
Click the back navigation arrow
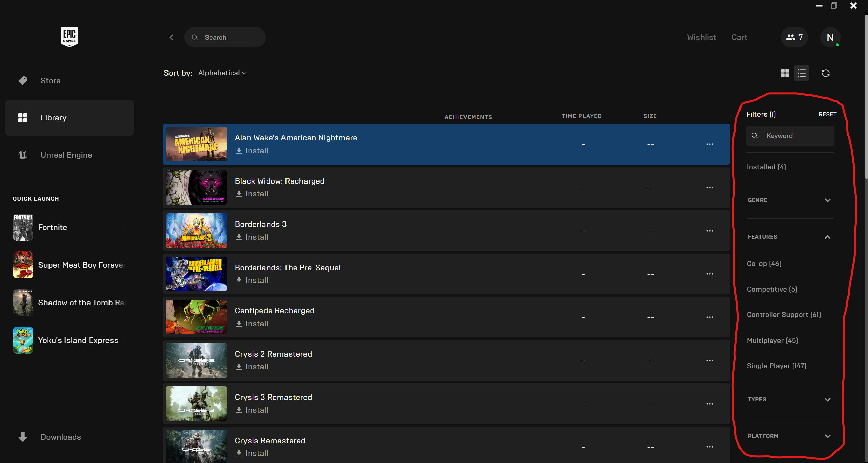pos(172,37)
